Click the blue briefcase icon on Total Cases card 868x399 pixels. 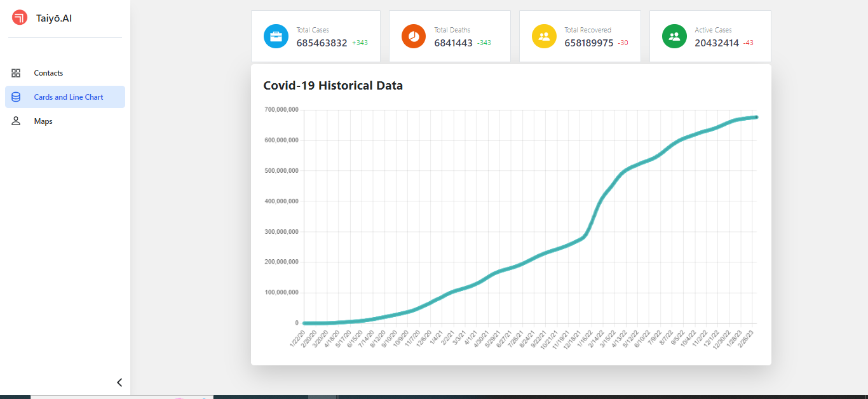click(x=276, y=36)
